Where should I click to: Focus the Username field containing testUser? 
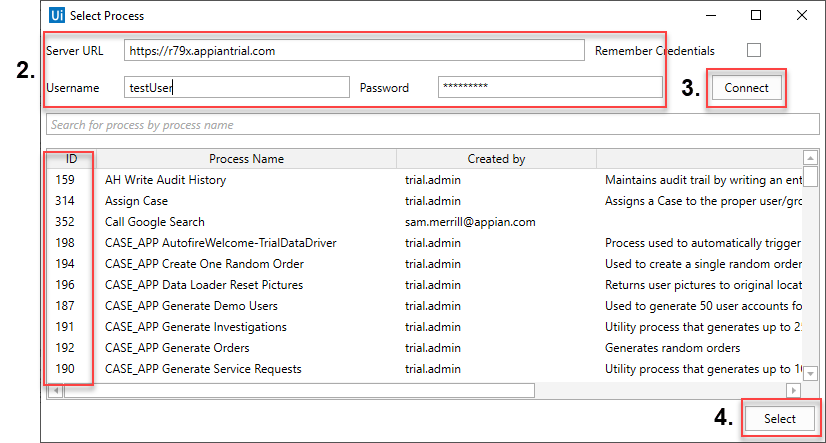pos(237,87)
